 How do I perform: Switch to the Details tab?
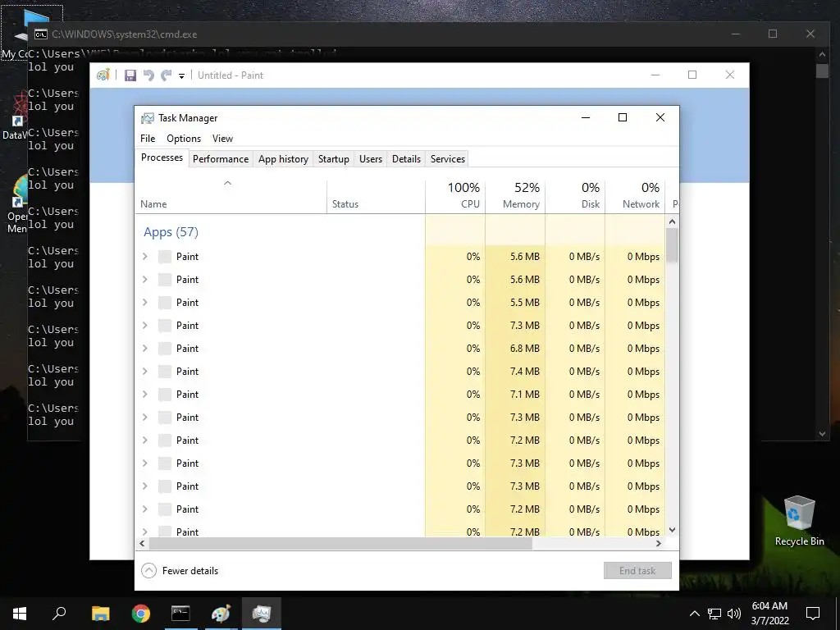coord(406,159)
